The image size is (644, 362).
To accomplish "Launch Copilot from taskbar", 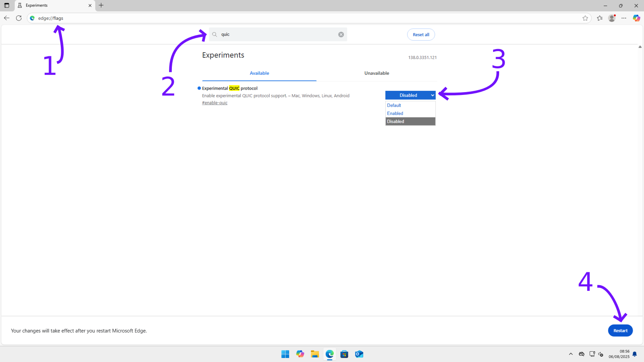I will click(x=300, y=354).
